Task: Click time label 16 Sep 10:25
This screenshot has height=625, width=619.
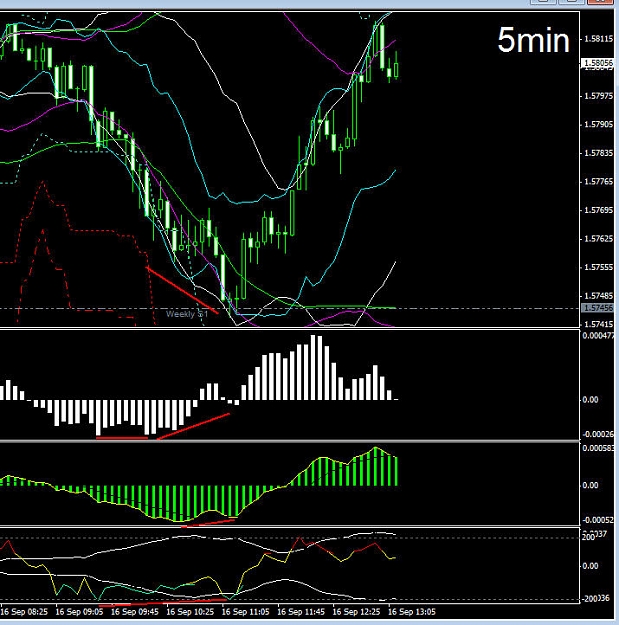Action: [x=190, y=611]
